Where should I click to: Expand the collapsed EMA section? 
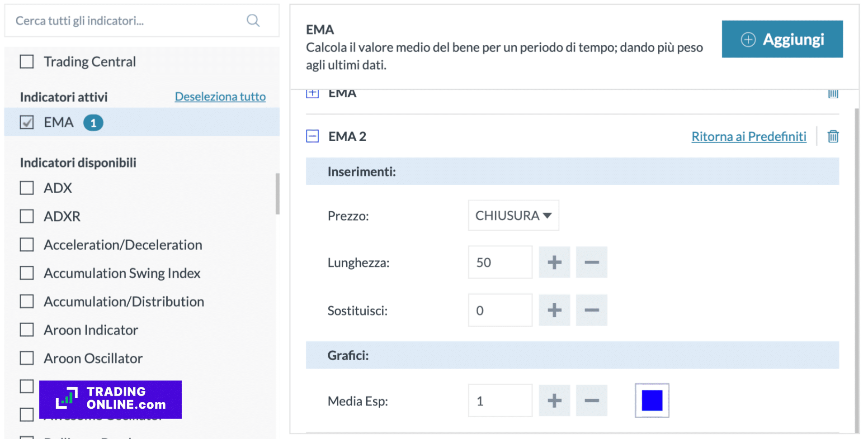312,93
